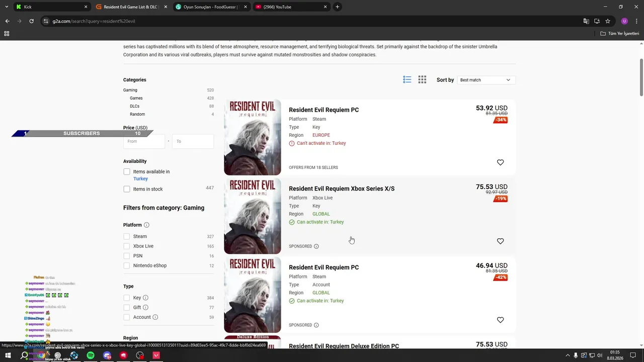Open Chrome three-dot menu

[636, 21]
